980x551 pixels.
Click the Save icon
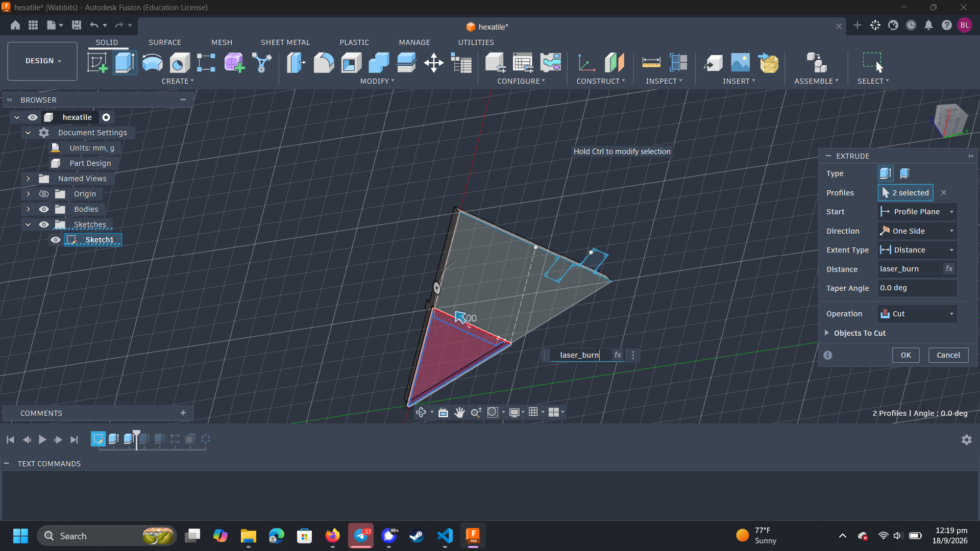point(77,25)
